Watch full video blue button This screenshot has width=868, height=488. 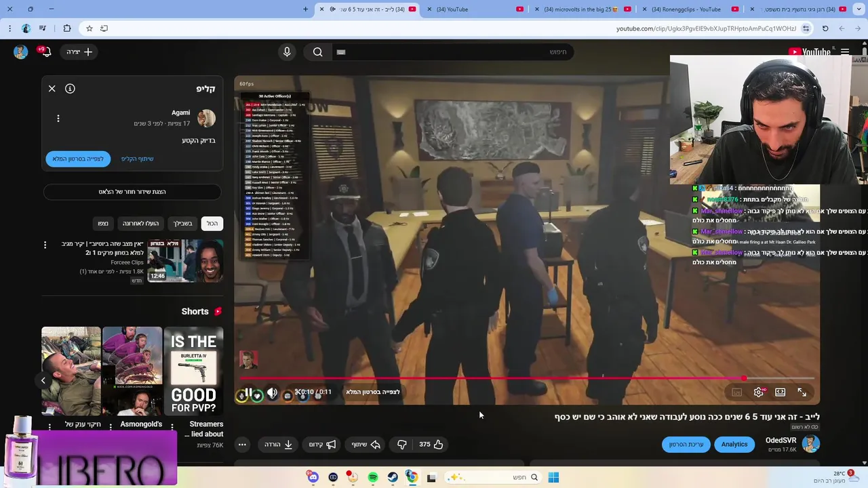click(78, 159)
